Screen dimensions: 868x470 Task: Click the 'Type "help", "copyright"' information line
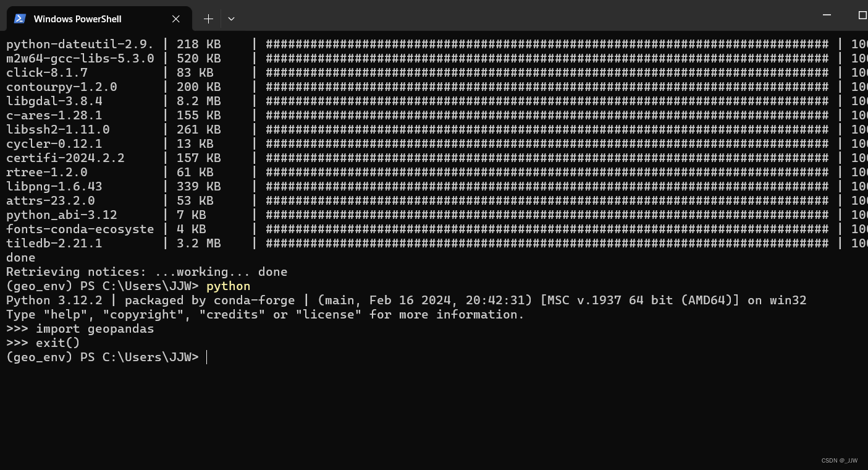(266, 315)
